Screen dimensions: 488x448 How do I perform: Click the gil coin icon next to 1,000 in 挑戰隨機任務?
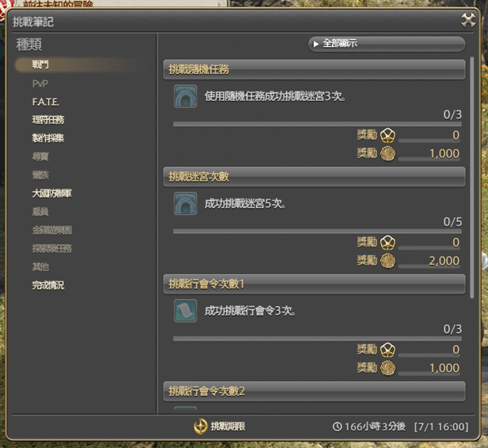coord(388,153)
